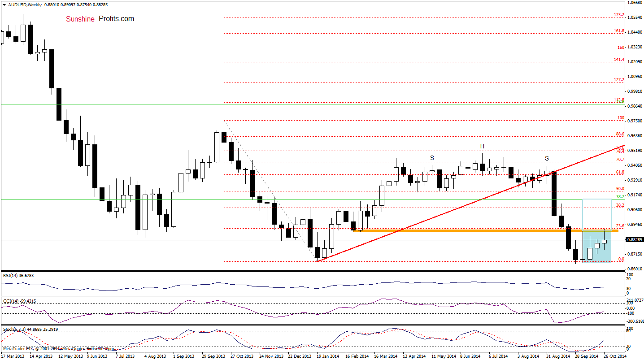644x360 pixels.
Task: Click the 0.86010 price axis value
Action: (x=635, y=269)
